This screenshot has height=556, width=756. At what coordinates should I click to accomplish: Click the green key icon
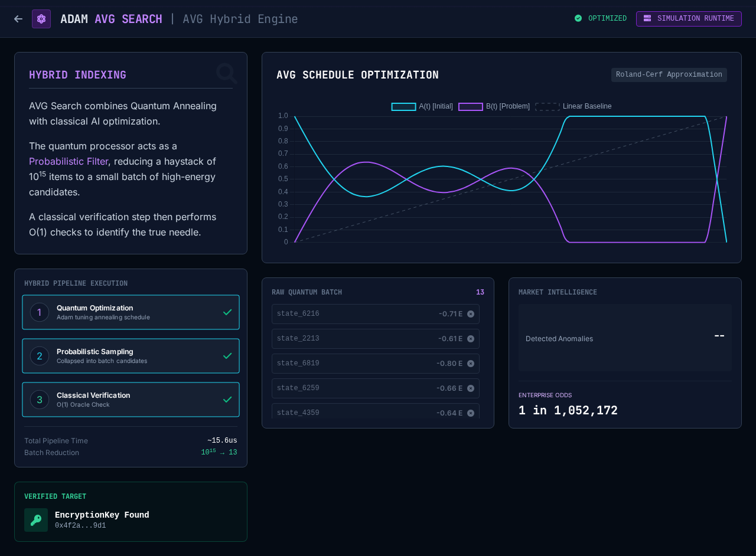36,520
